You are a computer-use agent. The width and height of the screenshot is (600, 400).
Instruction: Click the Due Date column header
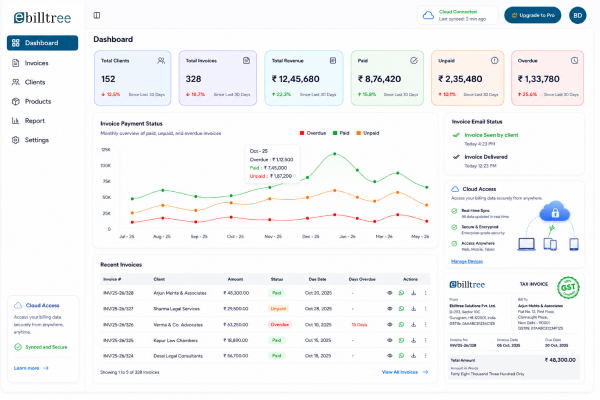pos(318,279)
